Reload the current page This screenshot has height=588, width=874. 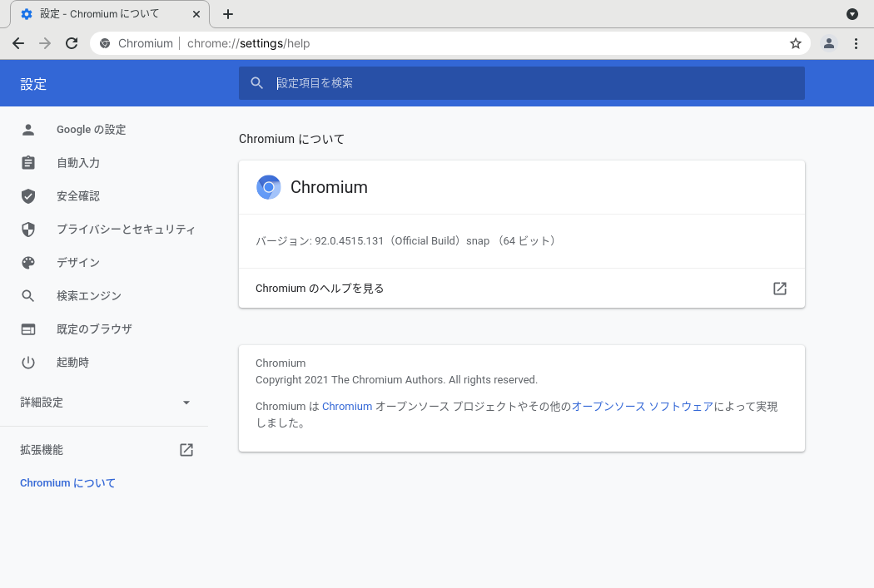point(72,43)
